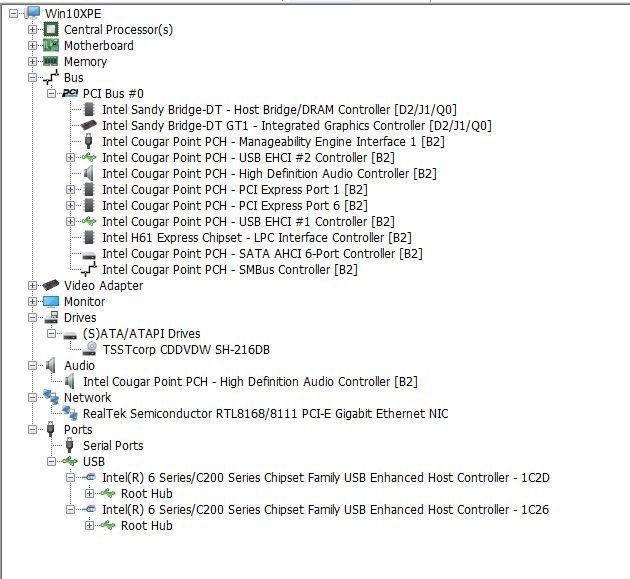Expand the Memory node
The image size is (630, 579).
tap(33, 61)
